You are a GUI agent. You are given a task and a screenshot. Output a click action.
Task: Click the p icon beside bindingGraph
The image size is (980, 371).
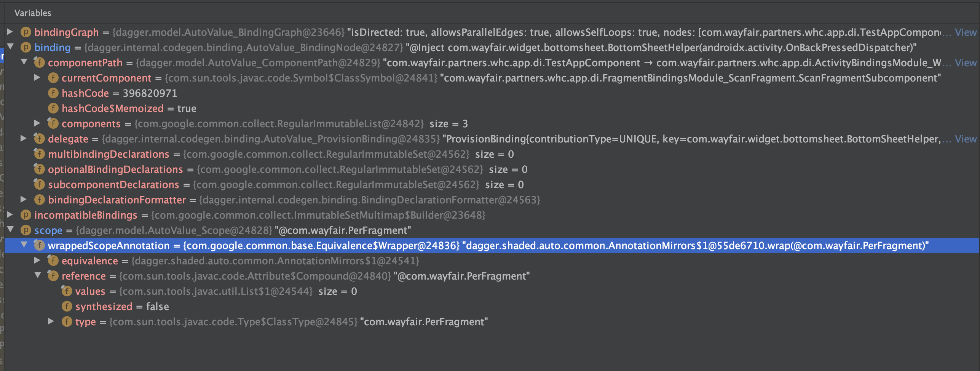tap(25, 32)
